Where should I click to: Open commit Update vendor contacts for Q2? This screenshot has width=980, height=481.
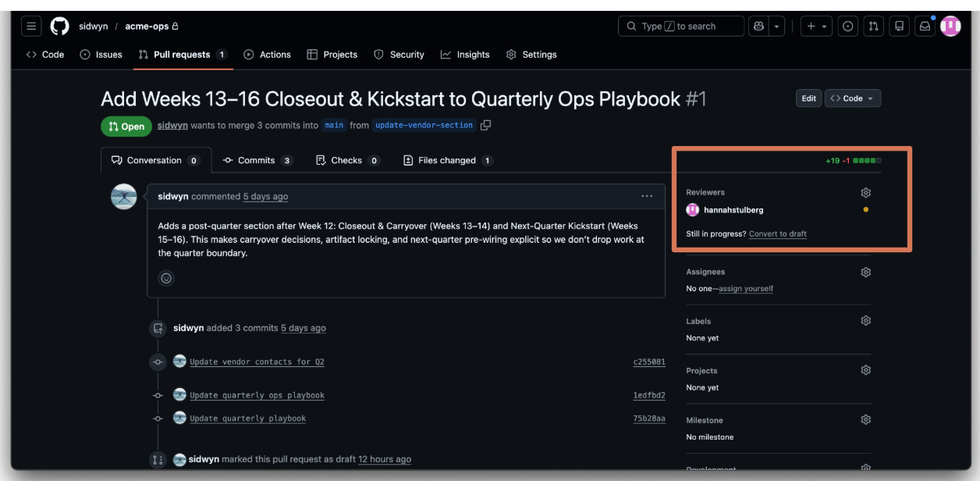(x=257, y=362)
